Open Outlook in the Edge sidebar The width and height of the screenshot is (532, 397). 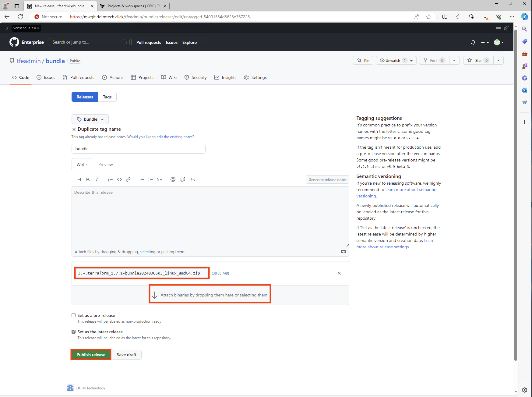pos(524,90)
